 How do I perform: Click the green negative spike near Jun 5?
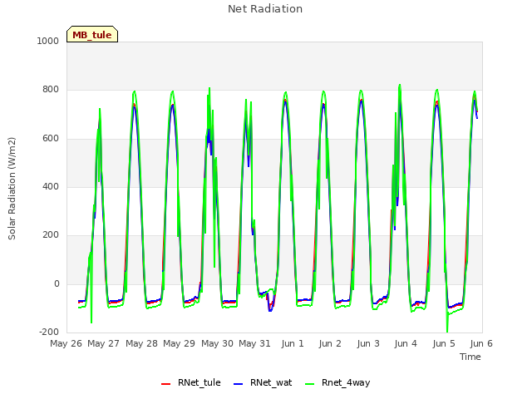click(447, 323)
